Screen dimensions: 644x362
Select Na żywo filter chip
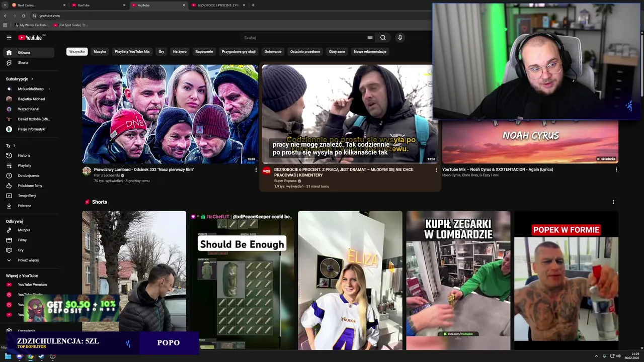point(180,51)
